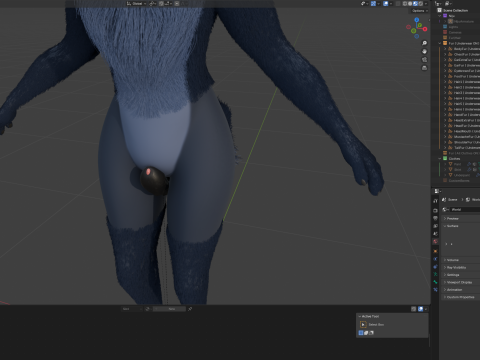Toggle the camera view gizmo
Viewport: 480px width, 360px height.
(424, 60)
